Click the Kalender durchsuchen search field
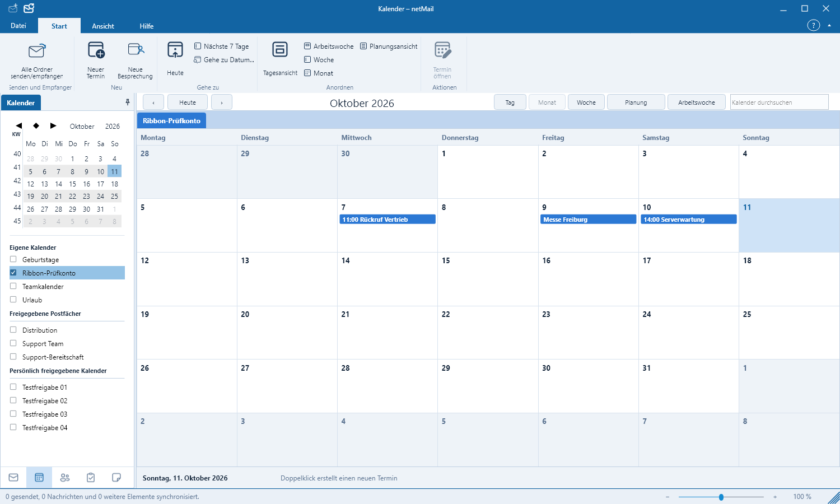The height and width of the screenshot is (504, 840). [779, 102]
